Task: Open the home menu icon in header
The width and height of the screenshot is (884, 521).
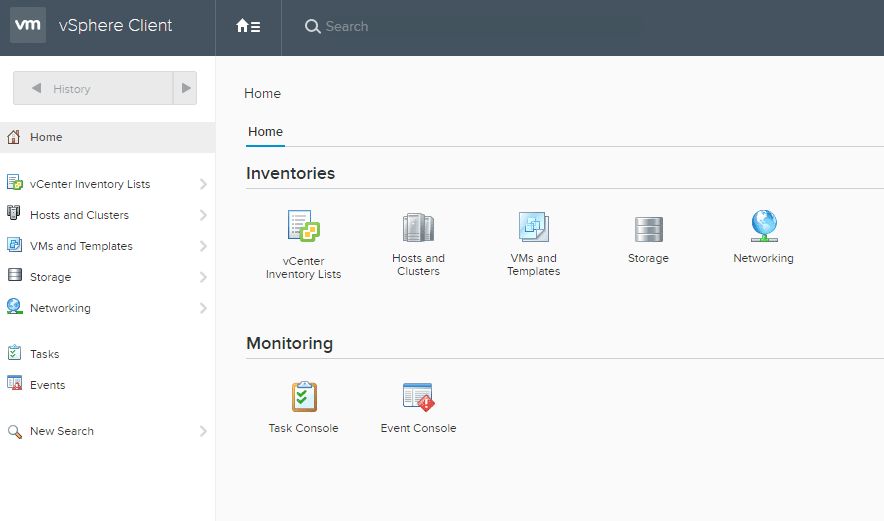Action: [x=248, y=26]
